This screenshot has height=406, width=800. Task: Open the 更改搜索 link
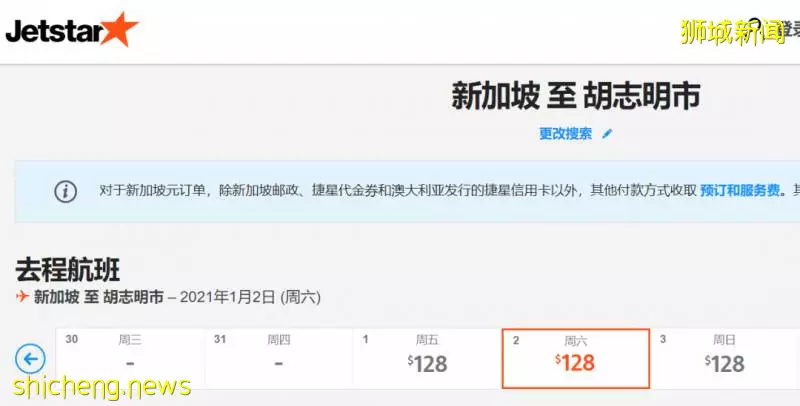coord(565,134)
